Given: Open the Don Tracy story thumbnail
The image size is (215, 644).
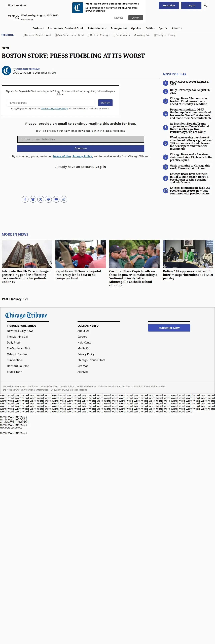Looking at the screenshot, I should [x=81, y=254].
